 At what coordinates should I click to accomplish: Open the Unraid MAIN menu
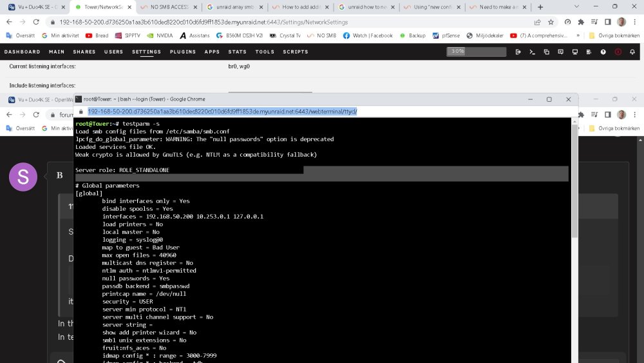pos(57,52)
